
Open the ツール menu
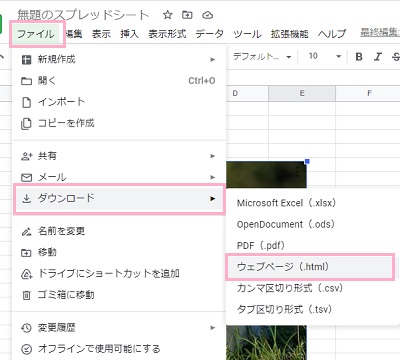(247, 34)
